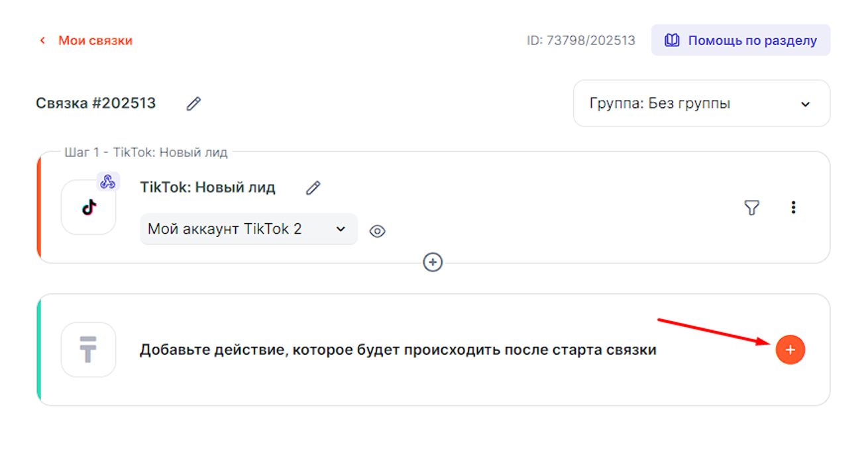This screenshot has width=868, height=462.
Task: Click the chevron arrow in the group dropdown
Action: coord(806,104)
